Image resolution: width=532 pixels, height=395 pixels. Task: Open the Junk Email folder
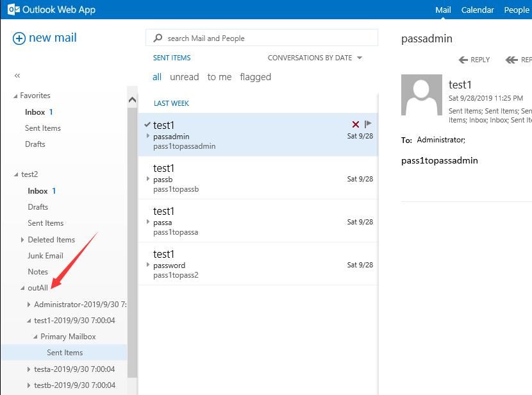[46, 256]
